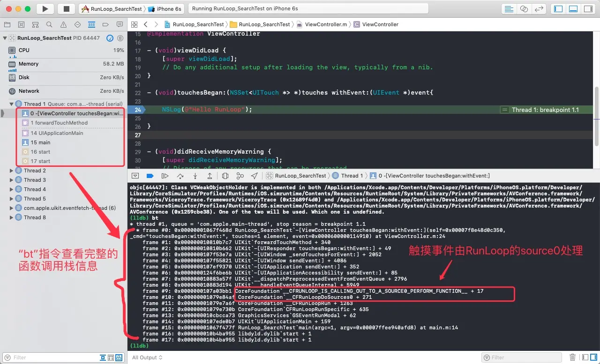This screenshot has height=364, width=600.
Task: Click the related items grid icon
Action: [135, 24]
